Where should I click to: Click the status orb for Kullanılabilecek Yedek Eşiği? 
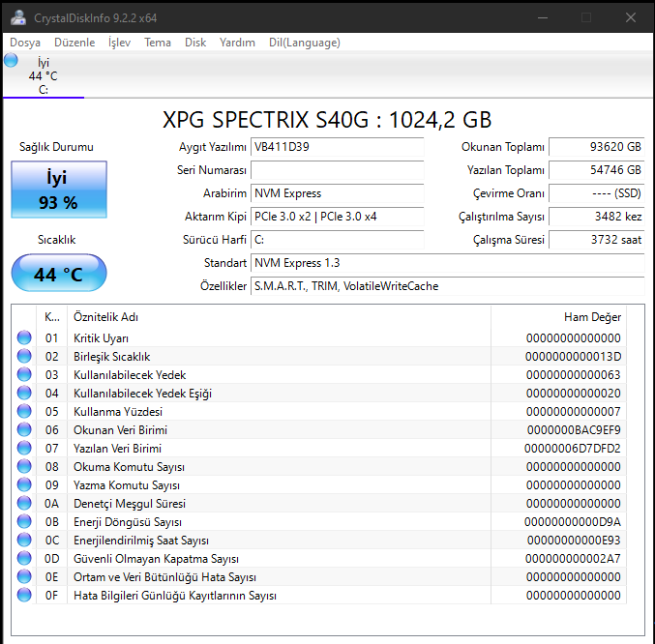pyautogui.click(x=24, y=393)
